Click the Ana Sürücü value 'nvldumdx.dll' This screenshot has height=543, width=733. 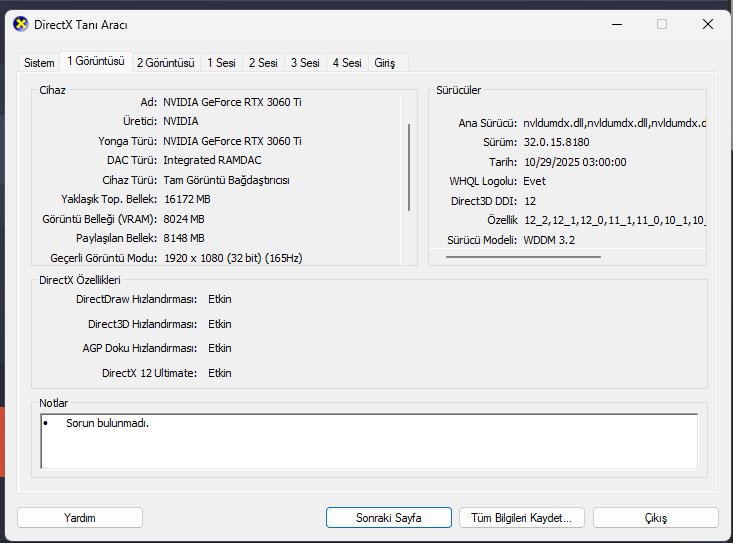pos(614,123)
